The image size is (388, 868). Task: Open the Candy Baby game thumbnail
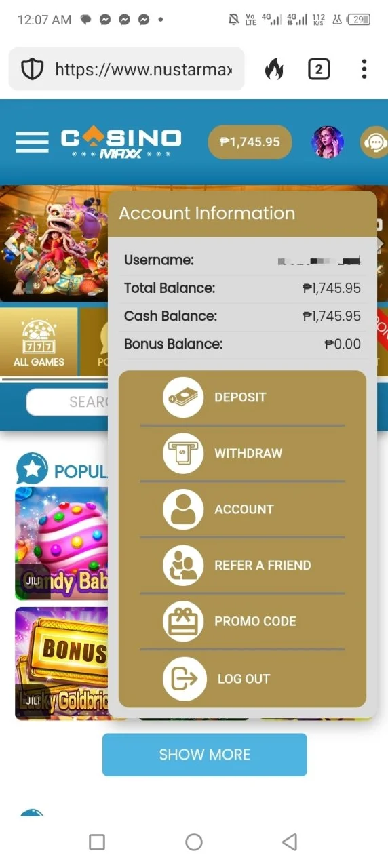click(x=62, y=543)
